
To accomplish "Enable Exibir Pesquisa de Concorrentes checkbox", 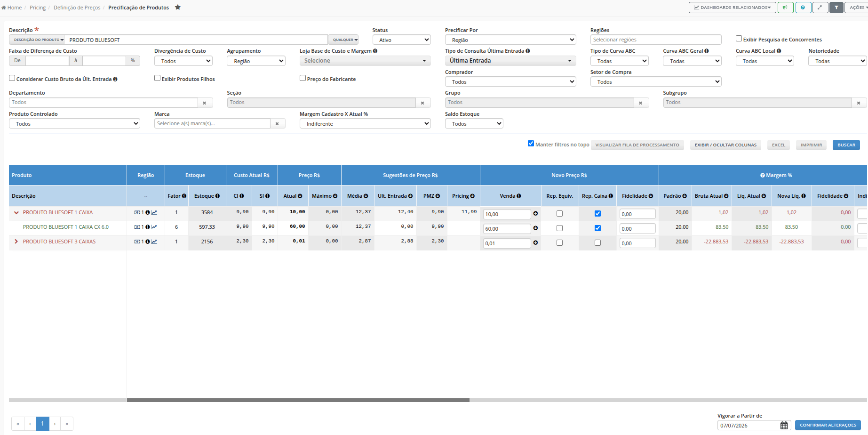I will pos(739,39).
